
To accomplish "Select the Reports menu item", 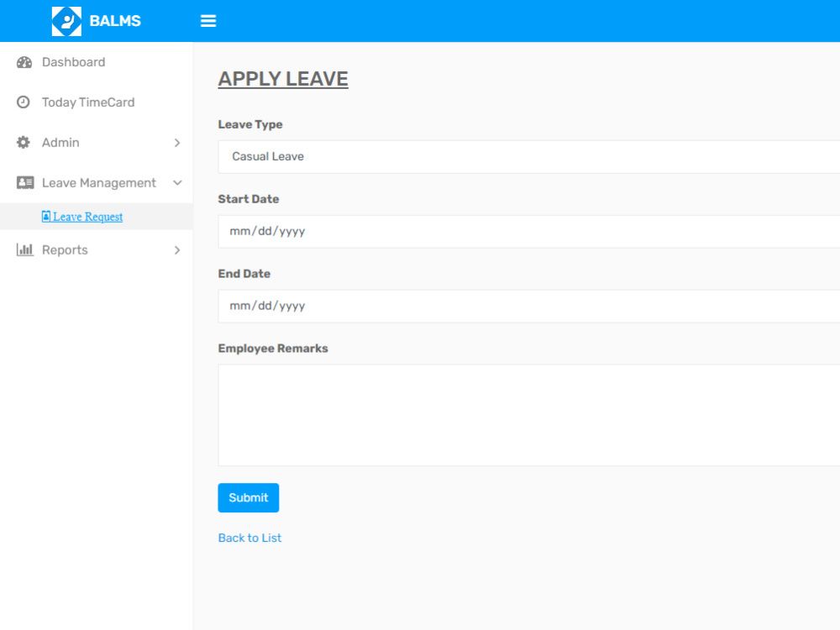I will pyautogui.click(x=97, y=250).
